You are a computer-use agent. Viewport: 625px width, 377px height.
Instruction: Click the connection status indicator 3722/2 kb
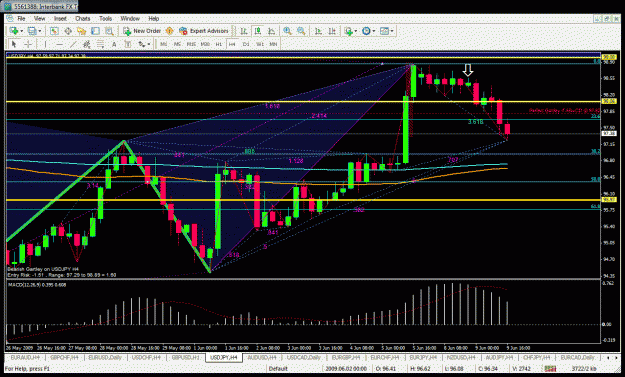[584, 369]
